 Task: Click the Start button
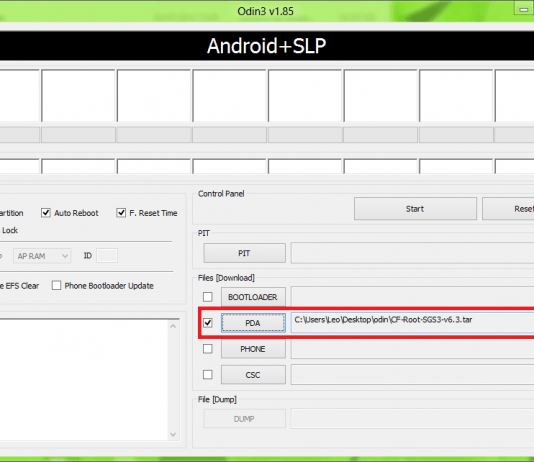(415, 209)
